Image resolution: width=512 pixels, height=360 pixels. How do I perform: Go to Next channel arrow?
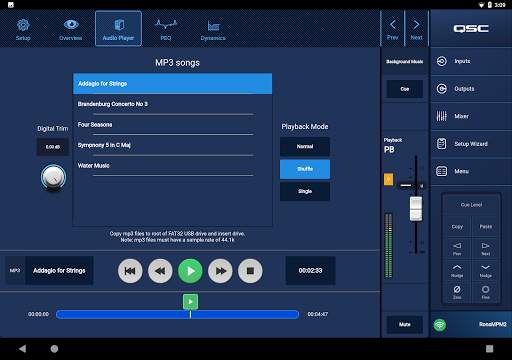pyautogui.click(x=416, y=29)
